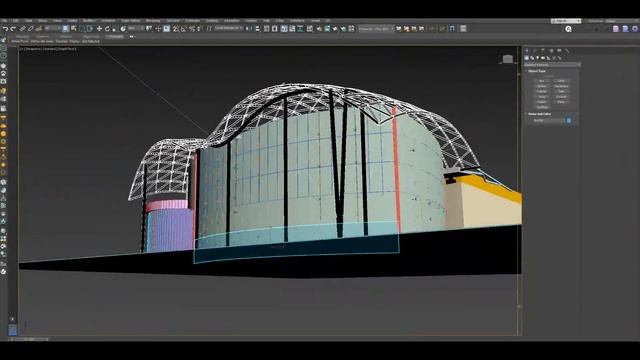
Task: Open the Rendered Frame Window
Action: (327, 29)
